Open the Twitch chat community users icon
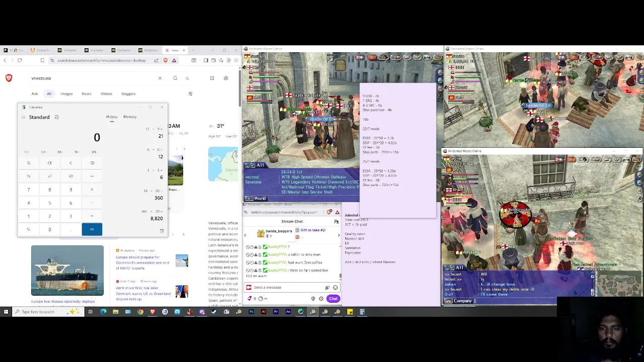Image resolution: width=644 pixels, height=362 pixels. (336, 222)
